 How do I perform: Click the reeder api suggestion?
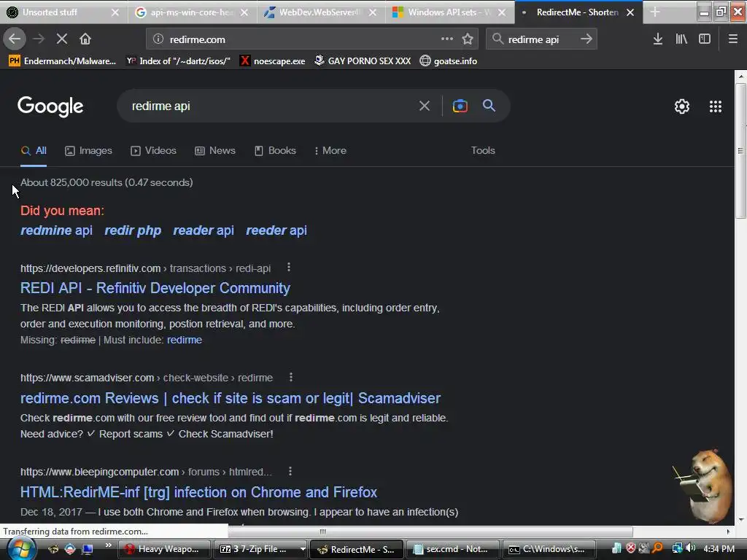point(276,230)
